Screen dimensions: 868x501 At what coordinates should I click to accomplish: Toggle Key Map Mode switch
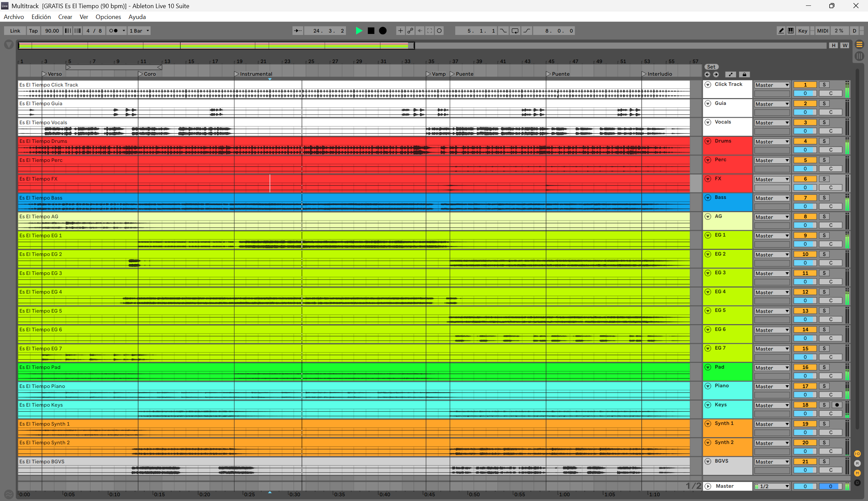[x=802, y=31]
